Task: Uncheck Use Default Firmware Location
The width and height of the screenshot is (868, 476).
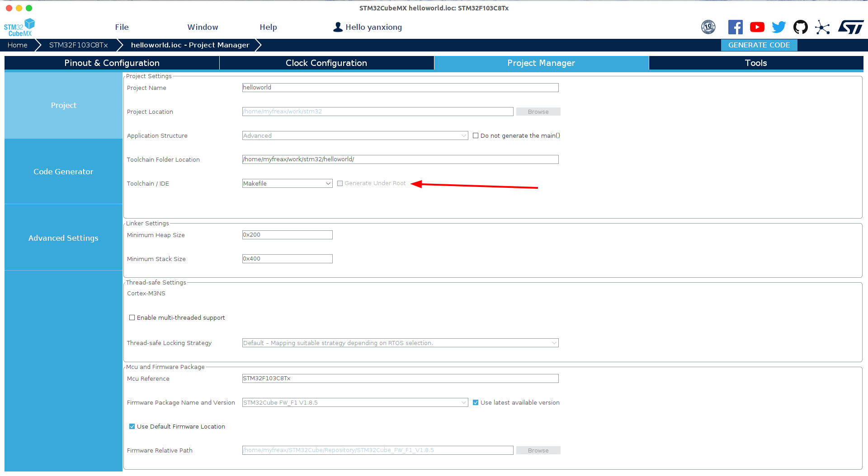Action: 132,426
